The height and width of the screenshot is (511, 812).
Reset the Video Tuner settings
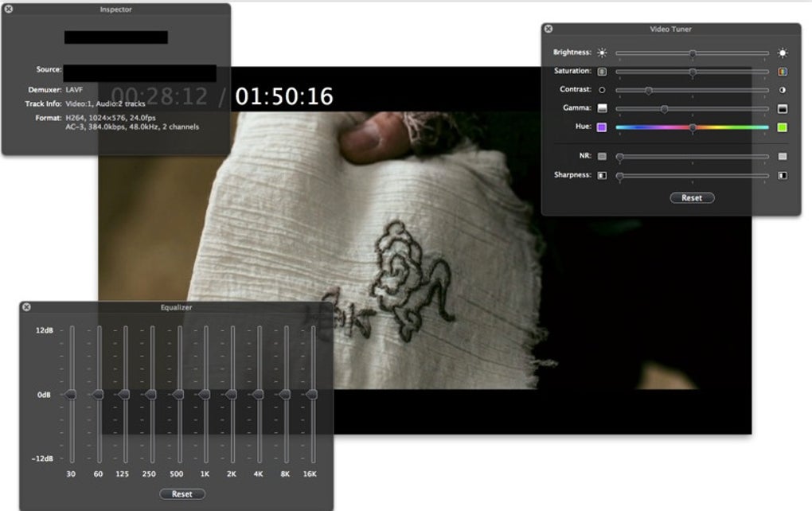tap(692, 197)
